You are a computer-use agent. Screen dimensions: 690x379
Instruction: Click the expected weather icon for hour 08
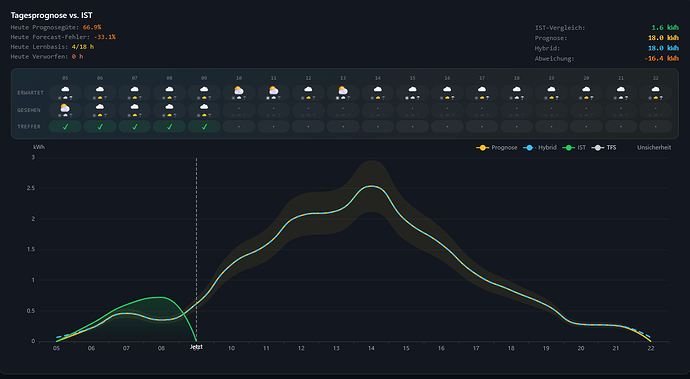[169, 89]
